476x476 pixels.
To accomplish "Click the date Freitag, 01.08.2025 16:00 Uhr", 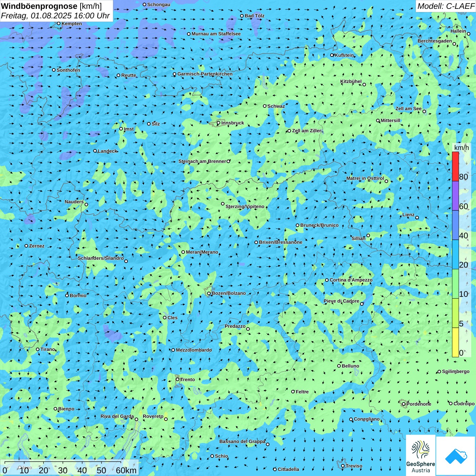I will pos(55,16).
